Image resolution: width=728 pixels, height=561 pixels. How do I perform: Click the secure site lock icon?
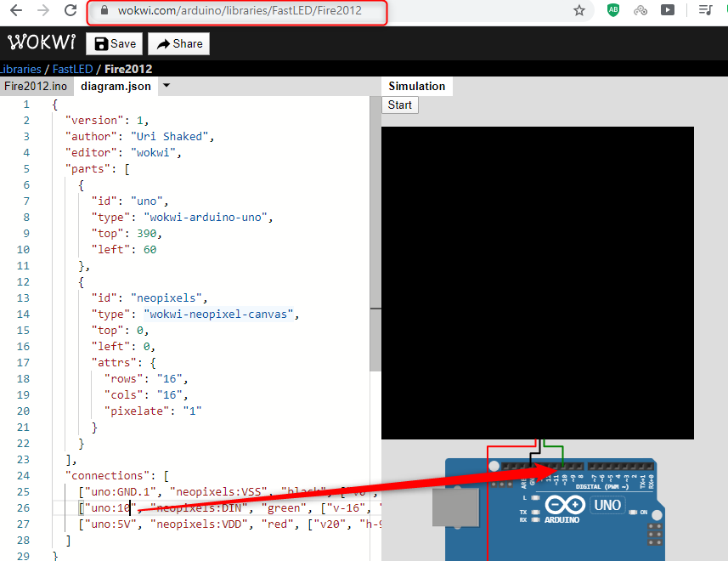(x=104, y=10)
